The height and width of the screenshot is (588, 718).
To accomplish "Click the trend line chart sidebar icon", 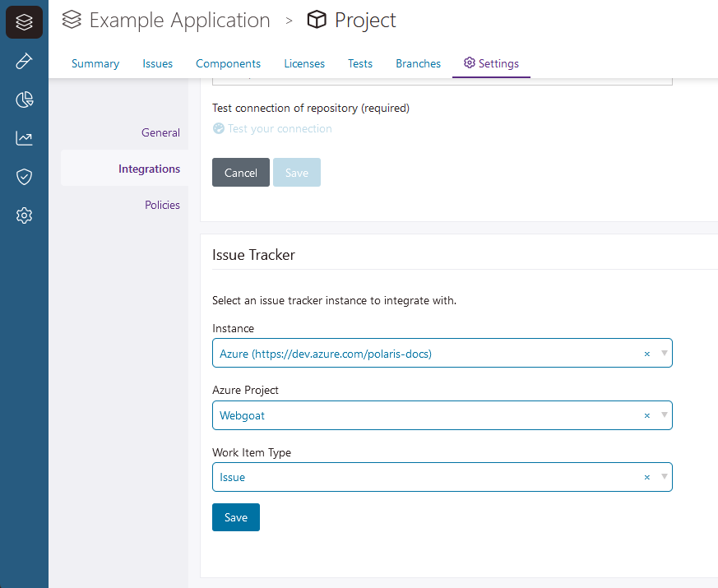I will pos(24,138).
